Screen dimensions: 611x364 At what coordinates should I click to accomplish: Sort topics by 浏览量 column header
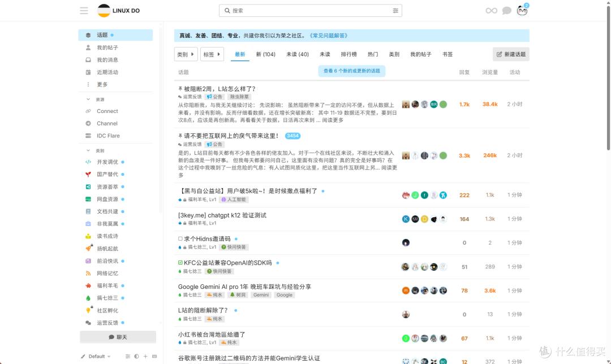click(490, 72)
